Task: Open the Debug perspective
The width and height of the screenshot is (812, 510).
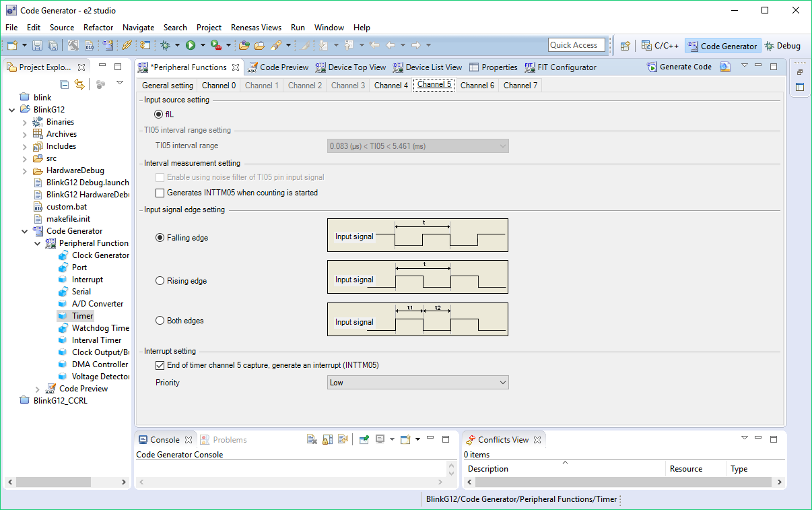Action: [782, 46]
